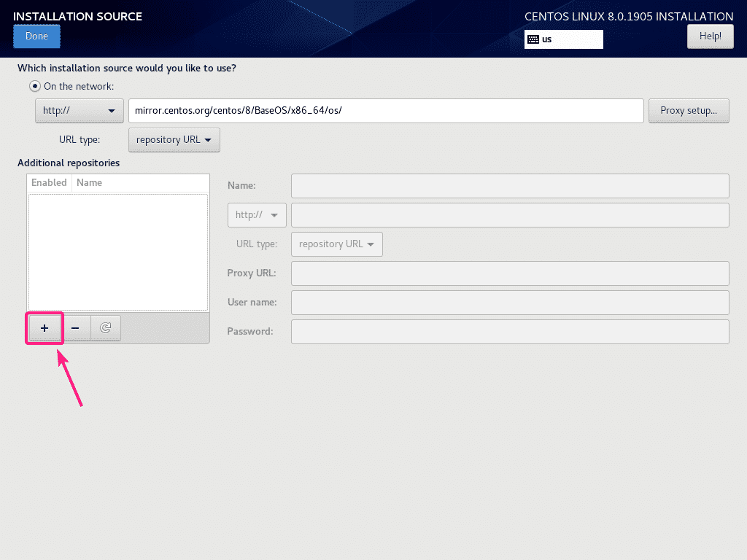Click the Proxy URL input field
Image resolution: width=747 pixels, height=560 pixels.
click(x=510, y=273)
